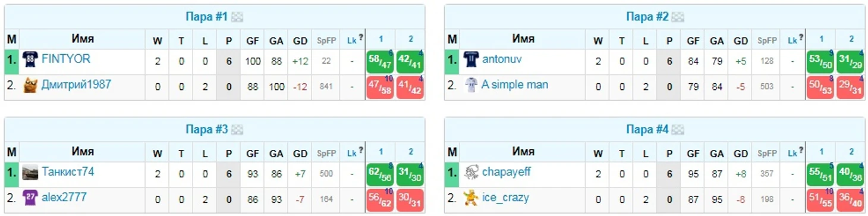
Task: Click the green 58/47 match result cell
Action: click(x=380, y=61)
